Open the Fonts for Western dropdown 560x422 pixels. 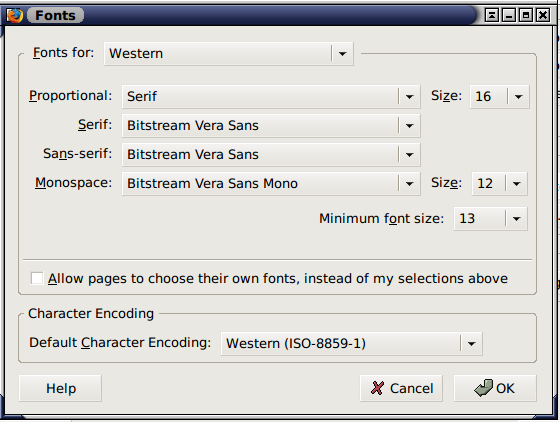(229, 54)
